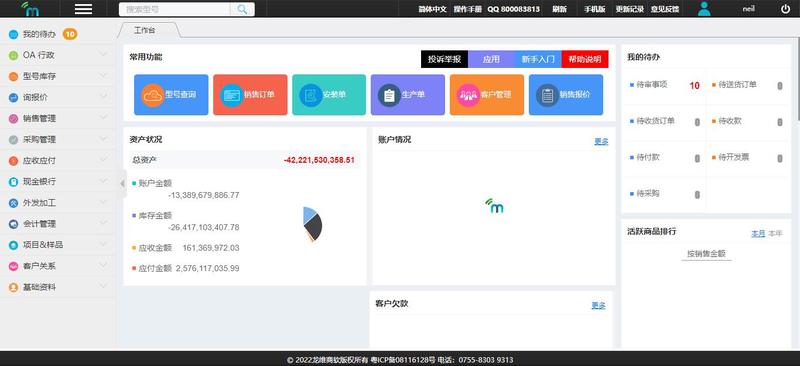Expand the 型号库存 chevron
The width and height of the screenshot is (800, 366).
103,76
